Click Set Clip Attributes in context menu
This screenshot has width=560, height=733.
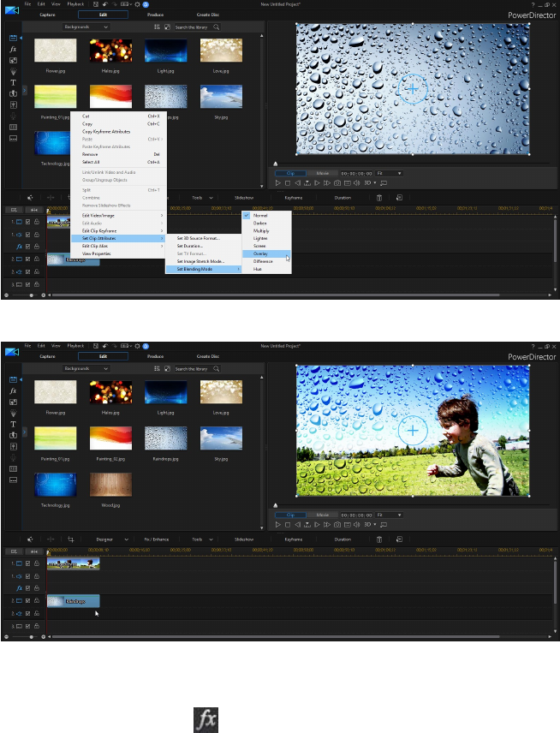pyautogui.click(x=118, y=238)
